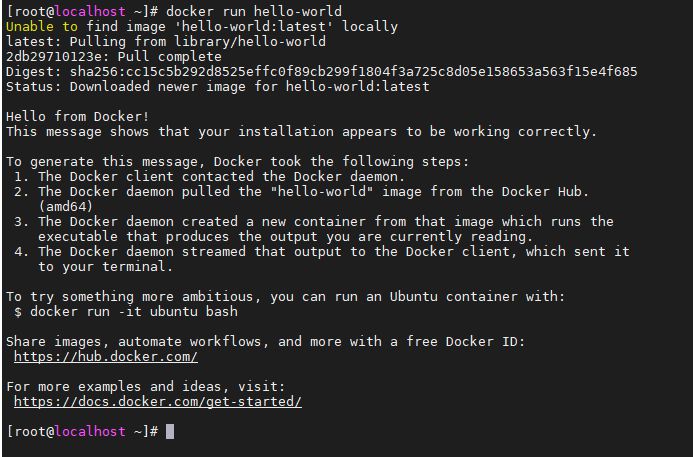Click step 3 'created a new container' line
The height and width of the screenshot is (457, 693).
tap(314, 221)
